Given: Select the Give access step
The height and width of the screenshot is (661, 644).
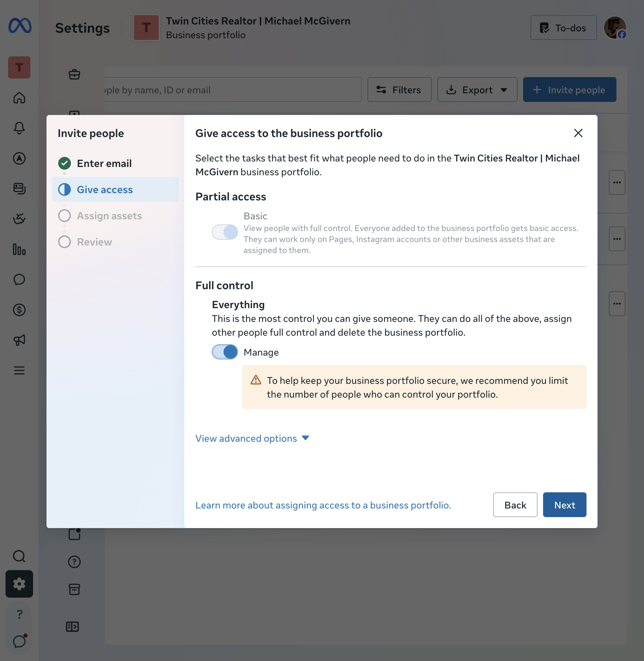Looking at the screenshot, I should point(115,189).
